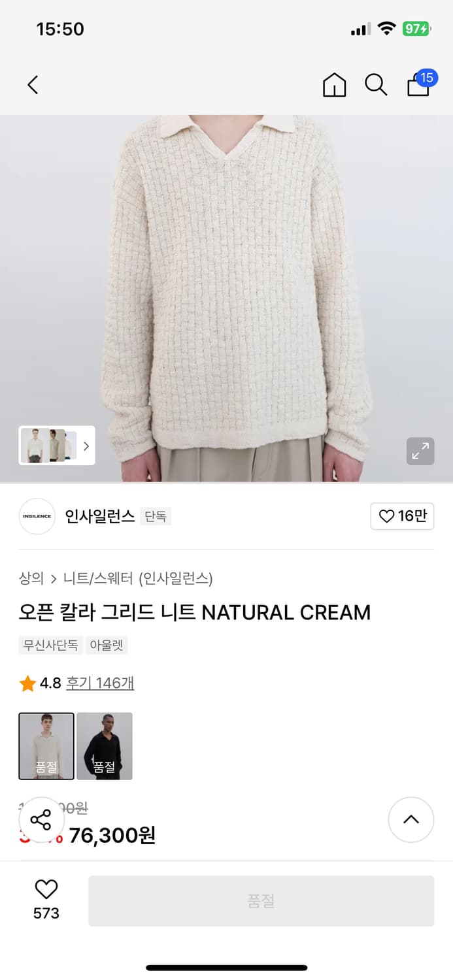The height and width of the screenshot is (980, 453).
Task: Go to the home icon
Action: pos(334,85)
